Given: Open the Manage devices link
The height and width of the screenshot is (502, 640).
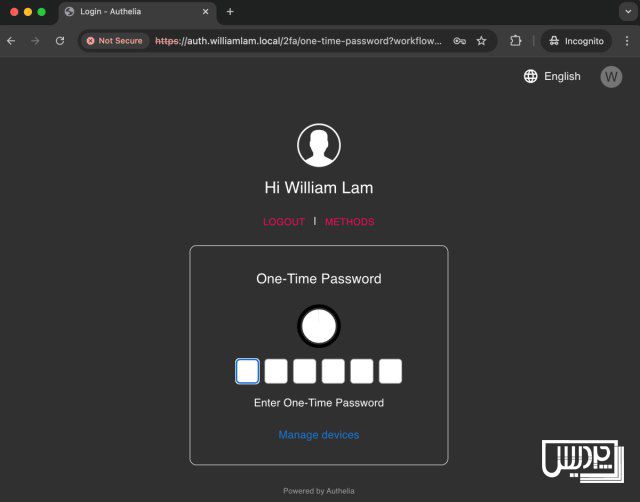Looking at the screenshot, I should [x=319, y=435].
